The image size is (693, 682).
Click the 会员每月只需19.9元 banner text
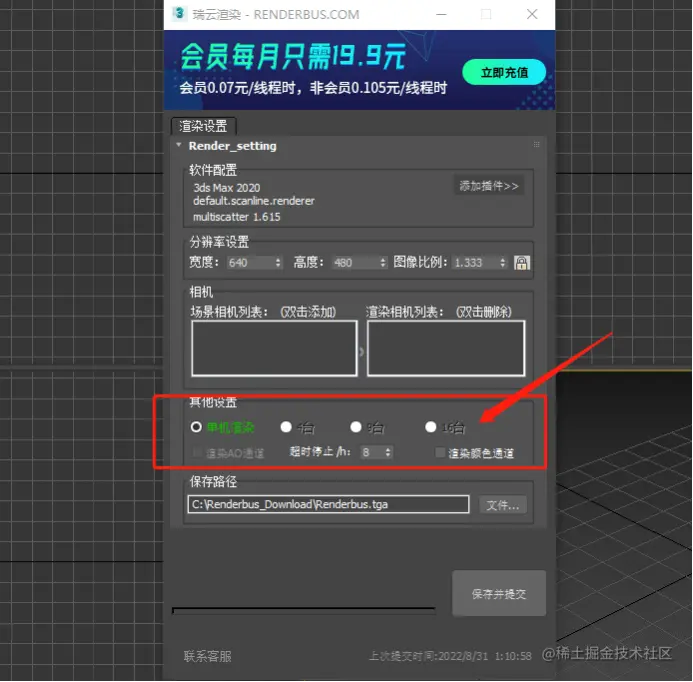click(x=293, y=57)
